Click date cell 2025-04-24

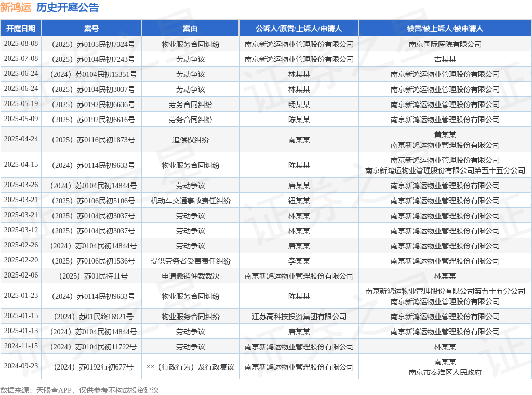(x=21, y=139)
